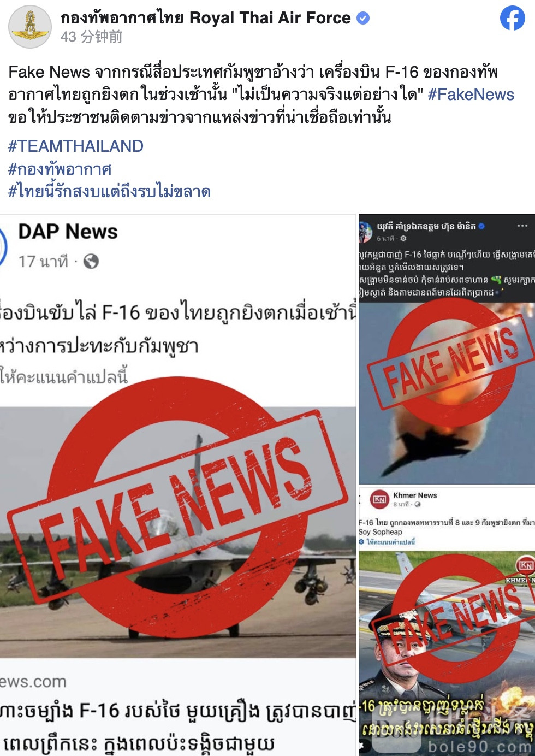
Task: Open the Royal Thai Air Force profile picture
Action: (30, 27)
